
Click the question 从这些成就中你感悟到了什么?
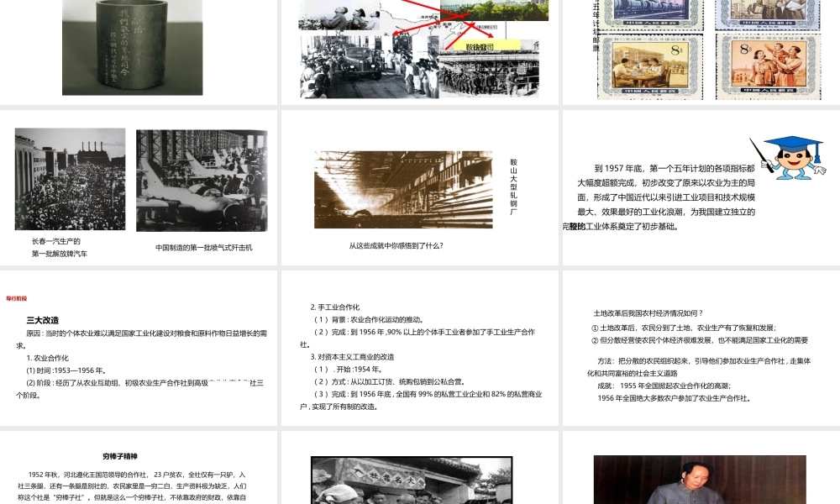point(396,246)
